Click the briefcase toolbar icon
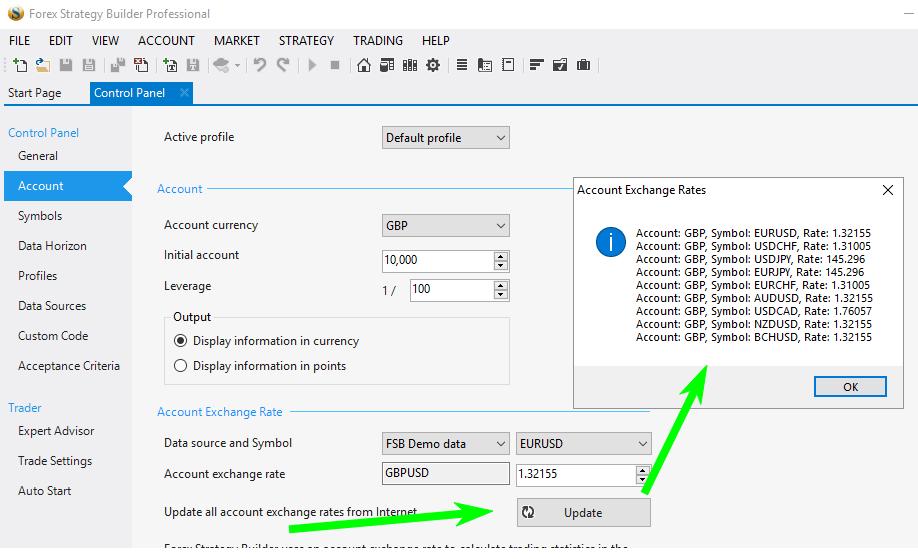The width and height of the screenshot is (918, 559). click(583, 65)
